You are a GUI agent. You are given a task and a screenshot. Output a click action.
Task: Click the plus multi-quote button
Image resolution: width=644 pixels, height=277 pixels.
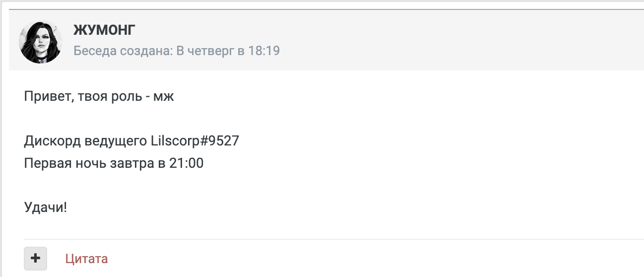[x=35, y=258]
